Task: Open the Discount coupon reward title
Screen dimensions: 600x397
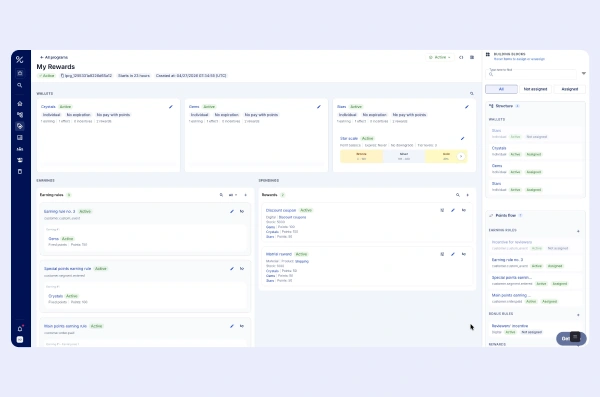Action: point(281,211)
